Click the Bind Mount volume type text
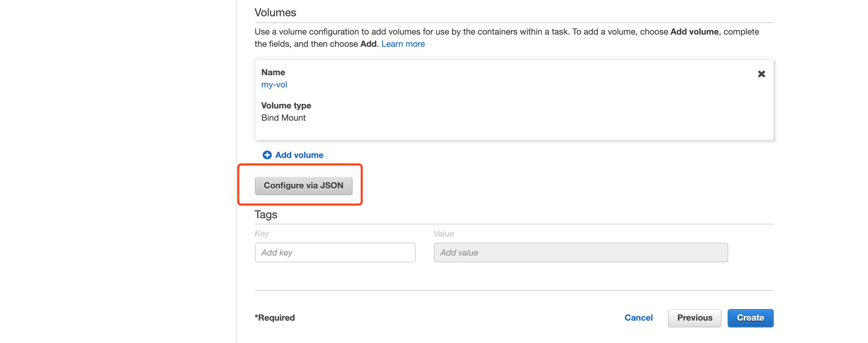This screenshot has height=343, width=868. point(283,118)
